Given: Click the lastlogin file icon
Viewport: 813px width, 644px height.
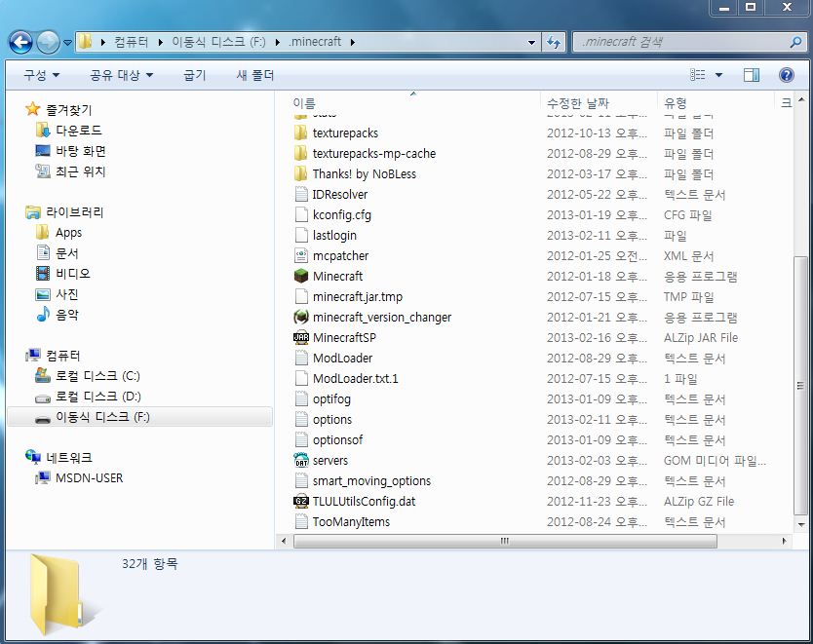Looking at the screenshot, I should click(x=301, y=235).
